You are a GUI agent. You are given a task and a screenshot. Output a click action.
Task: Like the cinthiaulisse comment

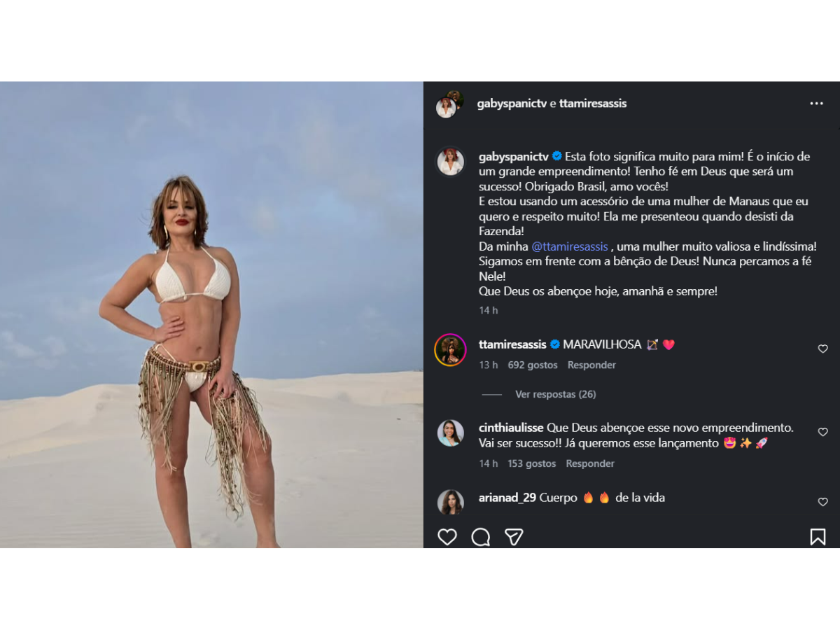(x=822, y=433)
